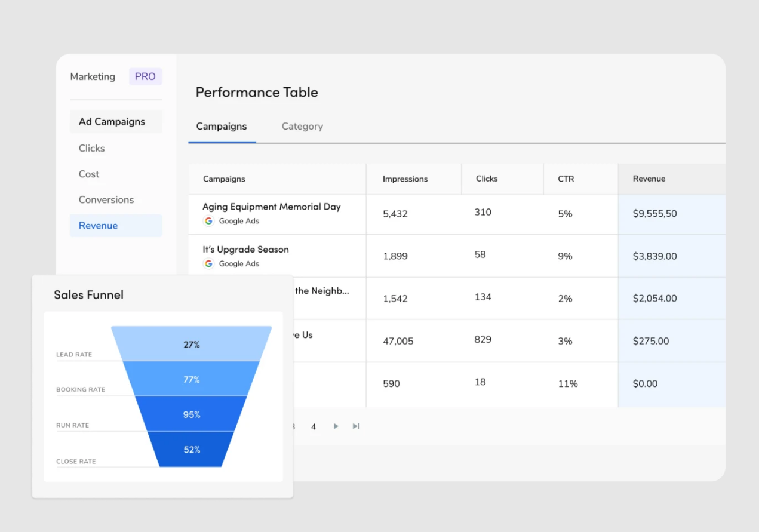Click the Google logo under Aging Equipment Memorial Day
Image resolution: width=759 pixels, height=532 pixels.
(x=208, y=221)
